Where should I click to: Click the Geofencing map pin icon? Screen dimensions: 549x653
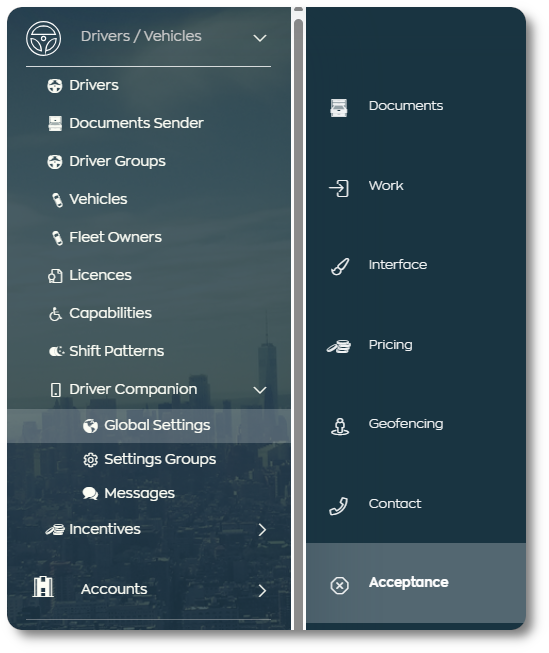[x=340, y=427]
